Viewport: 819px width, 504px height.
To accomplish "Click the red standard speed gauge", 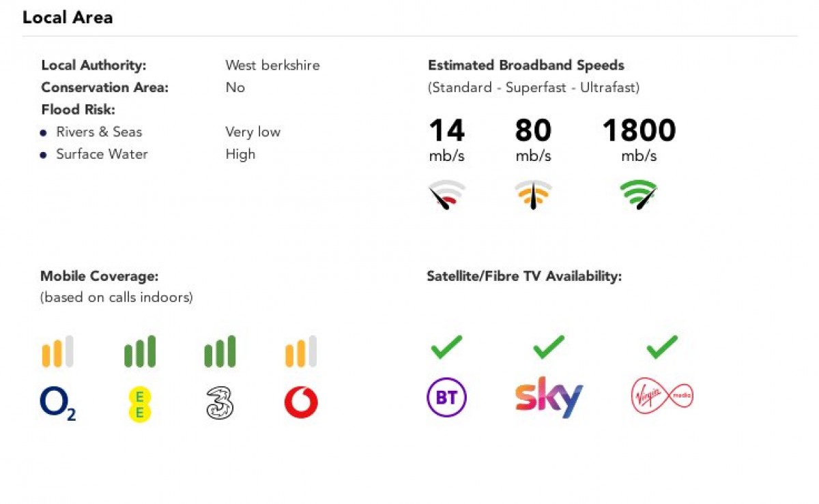I will [447, 194].
